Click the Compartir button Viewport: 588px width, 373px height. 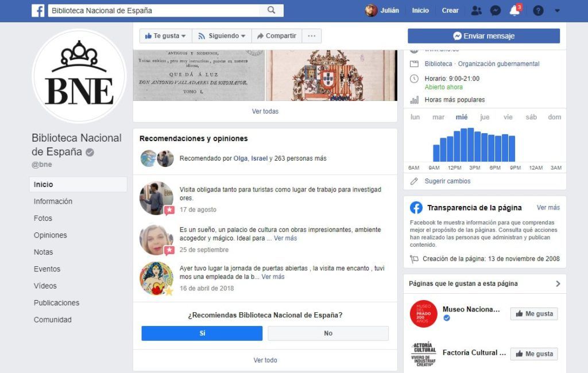tap(277, 36)
